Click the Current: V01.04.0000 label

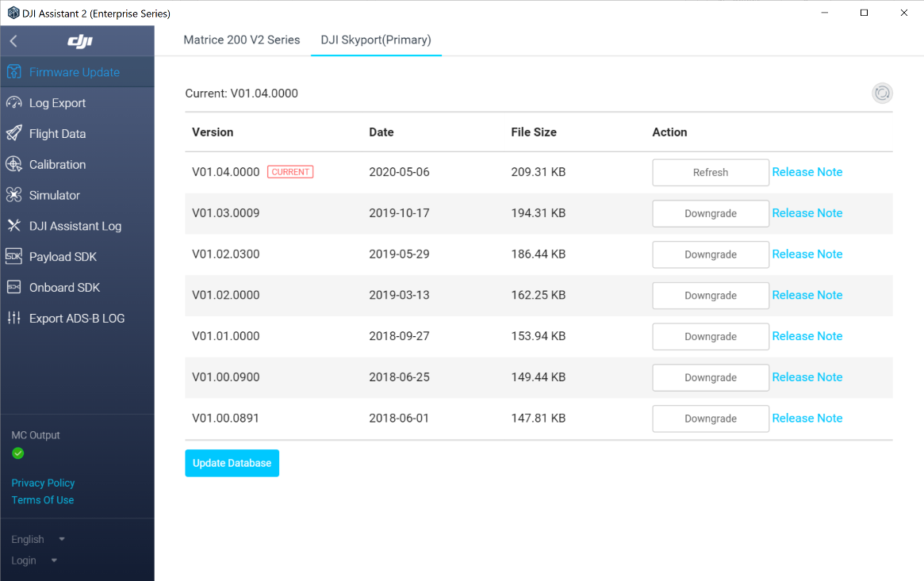click(x=242, y=93)
